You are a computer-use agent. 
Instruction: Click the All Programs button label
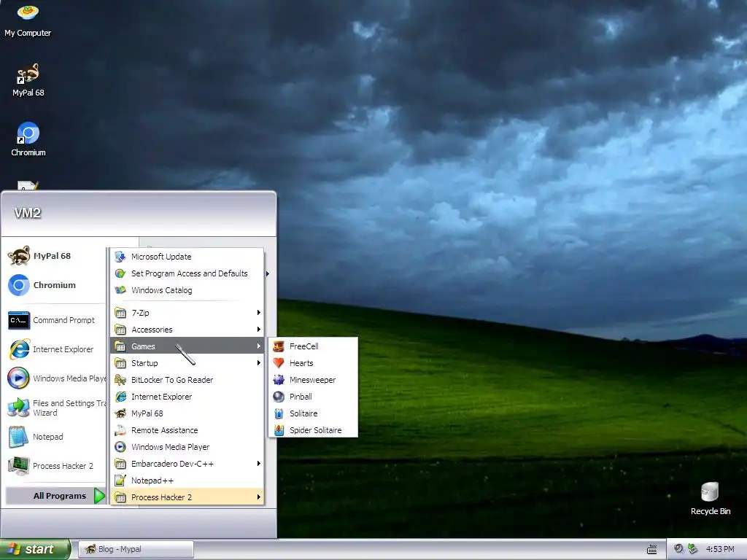point(60,496)
